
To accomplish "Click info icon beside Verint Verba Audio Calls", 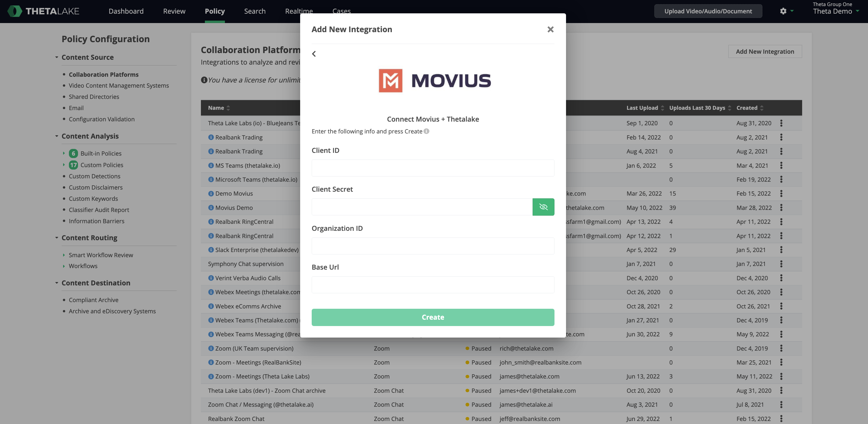I will point(211,278).
